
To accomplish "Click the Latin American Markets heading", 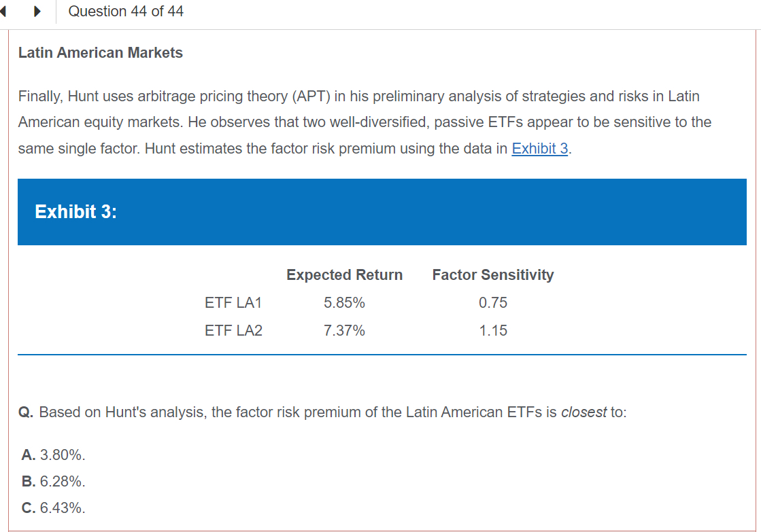I will (101, 53).
